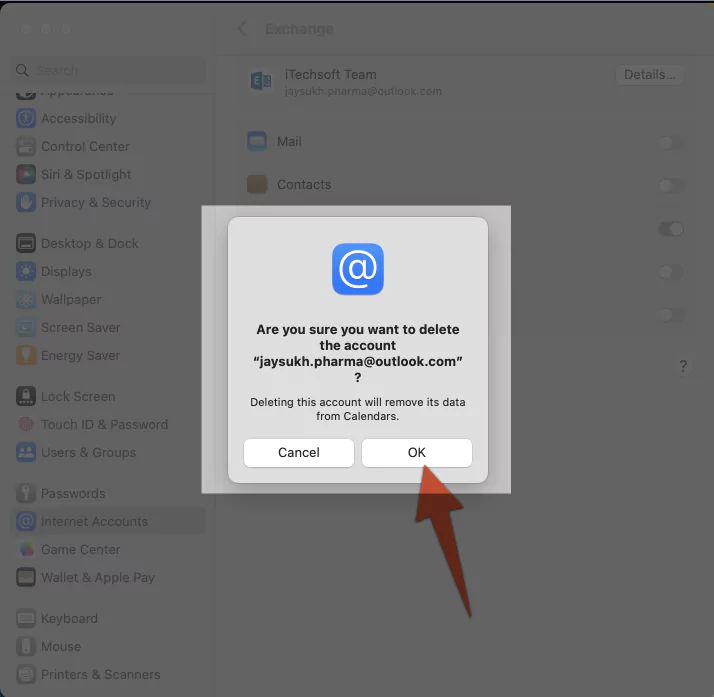Open Wallet & Apple Pay label
Image resolution: width=714 pixels, height=697 pixels.
click(x=98, y=578)
